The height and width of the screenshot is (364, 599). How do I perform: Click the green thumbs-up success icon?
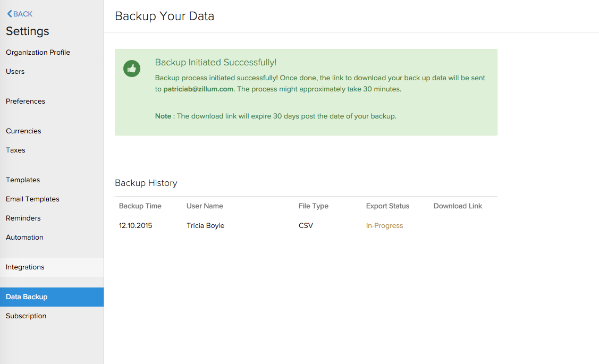pyautogui.click(x=131, y=69)
